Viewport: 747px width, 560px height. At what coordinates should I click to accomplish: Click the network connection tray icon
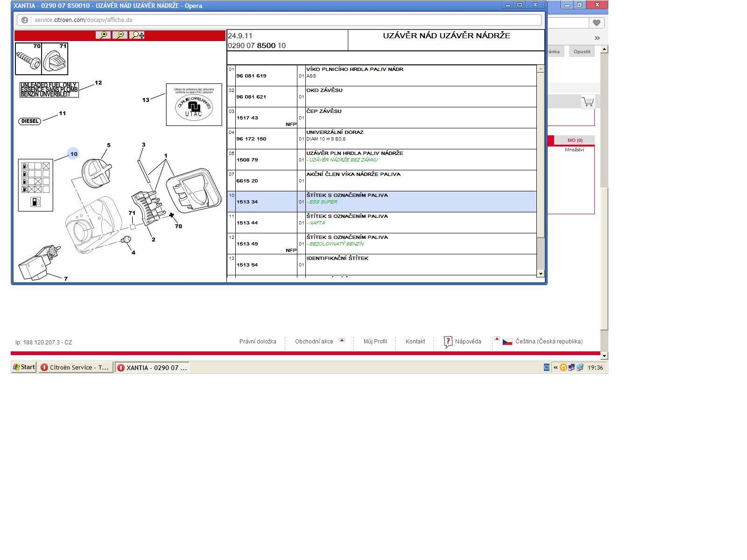click(x=571, y=367)
